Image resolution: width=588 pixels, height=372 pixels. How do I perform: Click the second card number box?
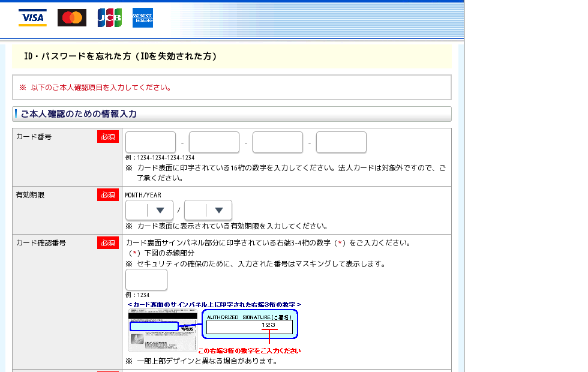214,142
